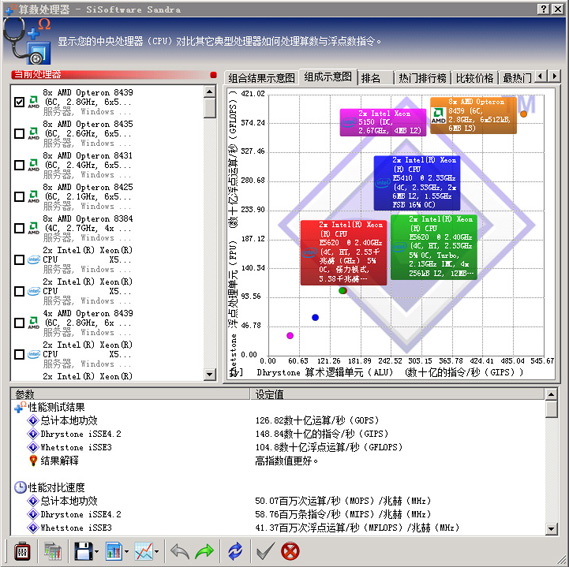This screenshot has width=569, height=567.
Task: Expand the bar chart icon dropdown arrow
Action: point(127,552)
